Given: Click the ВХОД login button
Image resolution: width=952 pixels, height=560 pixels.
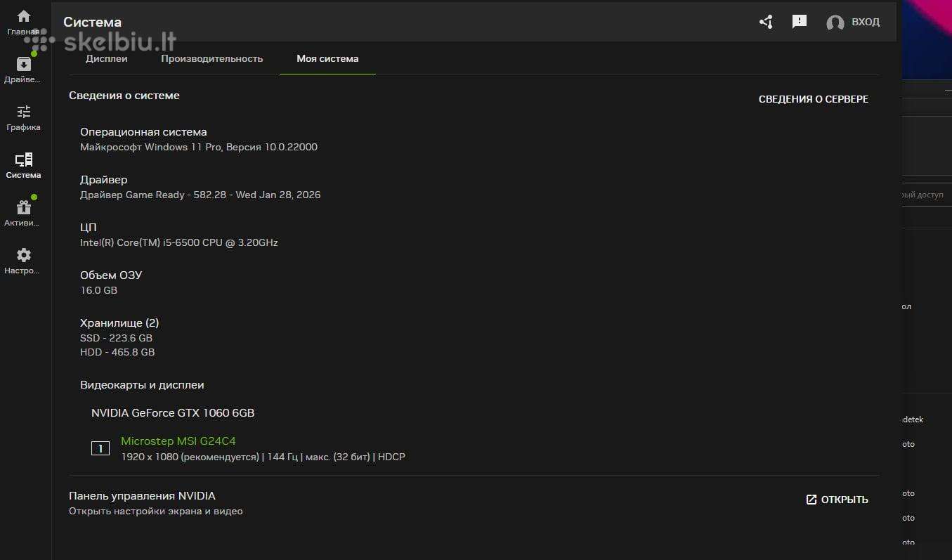Looking at the screenshot, I should click(866, 22).
